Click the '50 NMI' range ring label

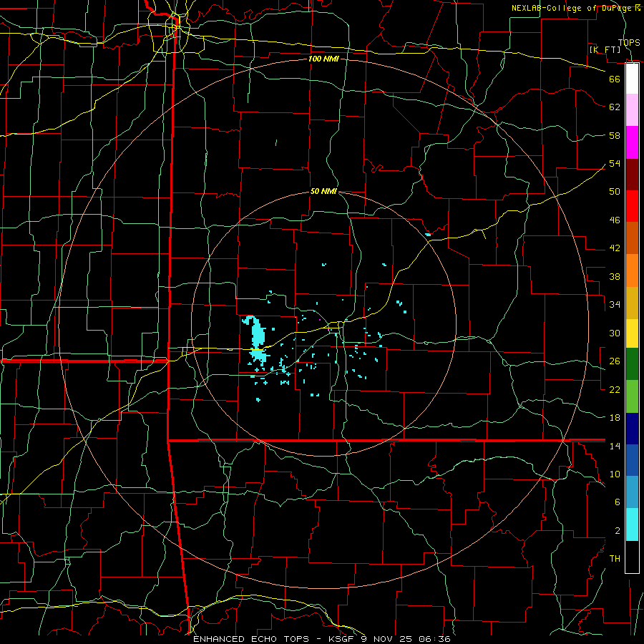tap(323, 191)
